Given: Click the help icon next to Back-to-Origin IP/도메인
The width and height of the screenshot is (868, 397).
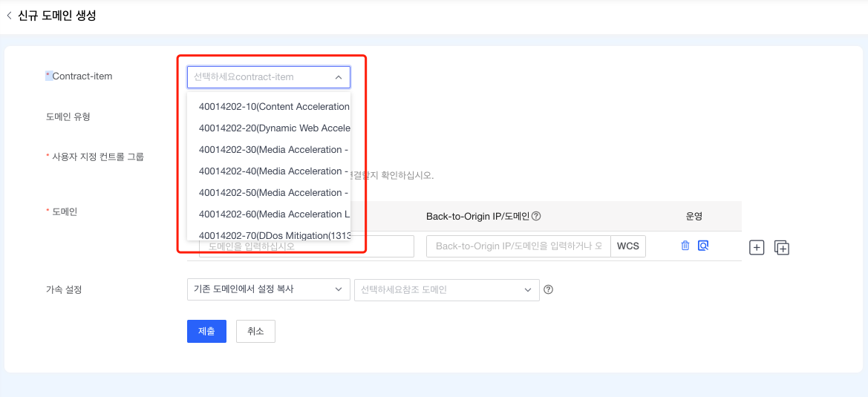Looking at the screenshot, I should coord(536,217).
